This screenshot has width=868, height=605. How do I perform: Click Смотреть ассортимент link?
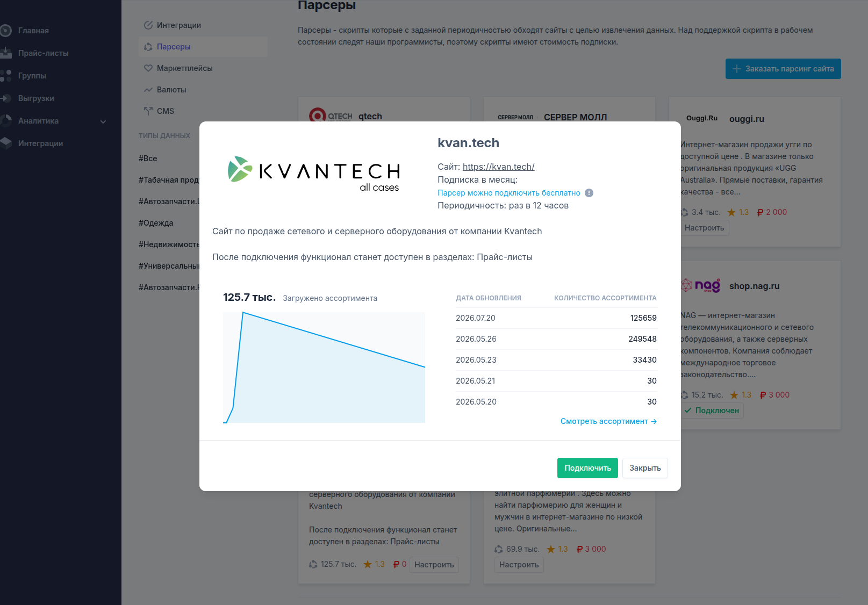point(608,421)
